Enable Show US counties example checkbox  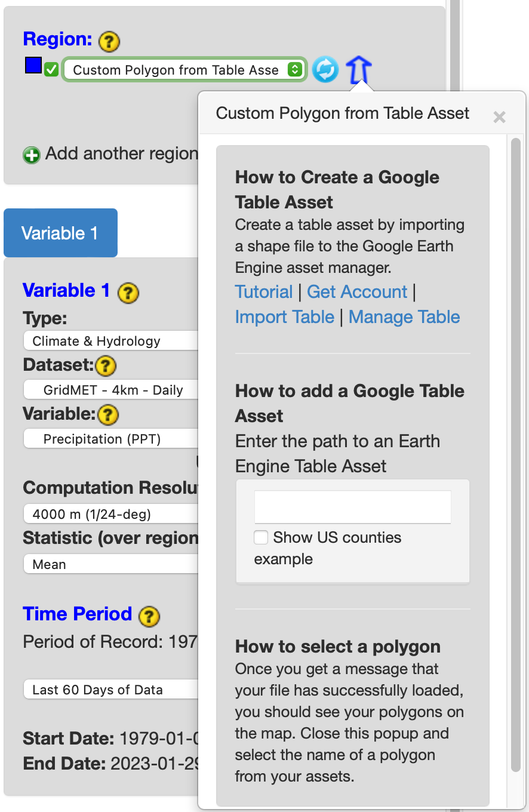[261, 537]
